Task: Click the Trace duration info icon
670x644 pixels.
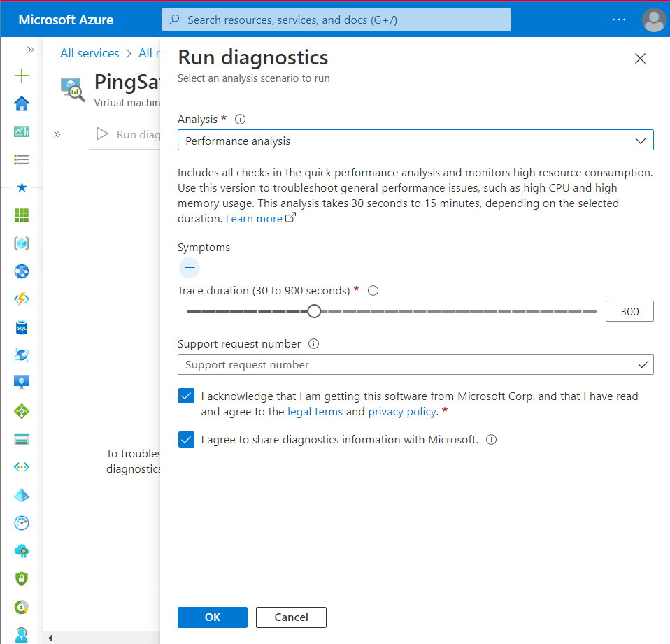Action: [x=373, y=290]
